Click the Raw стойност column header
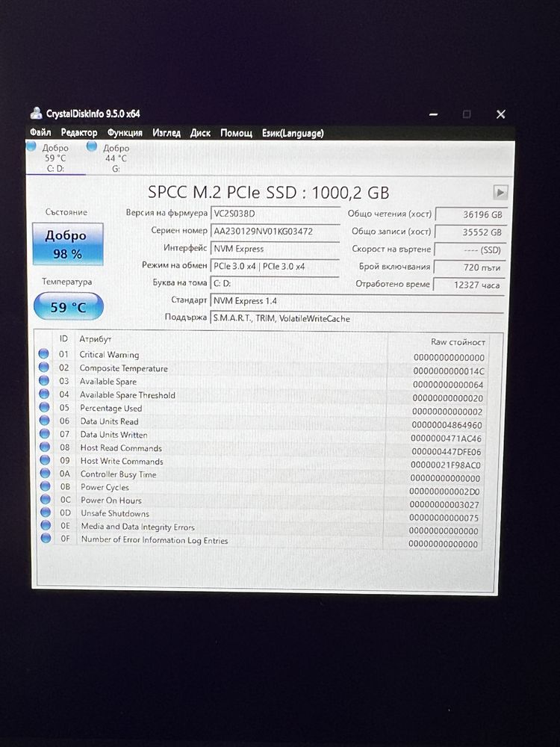 pos(458,342)
